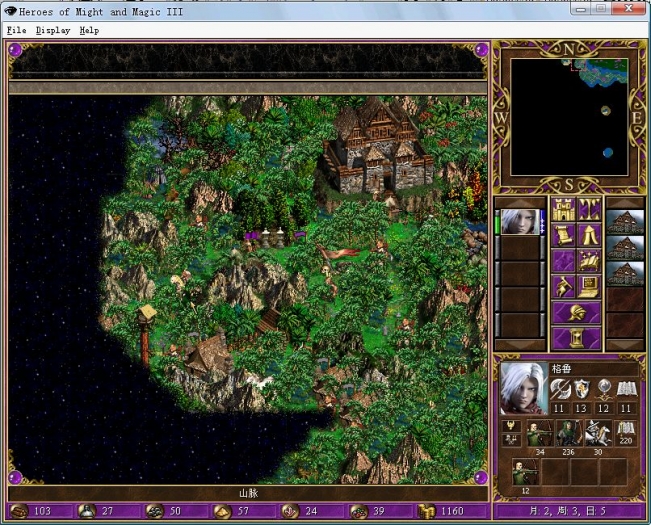Click the gems resource icon showing 39

click(358, 511)
